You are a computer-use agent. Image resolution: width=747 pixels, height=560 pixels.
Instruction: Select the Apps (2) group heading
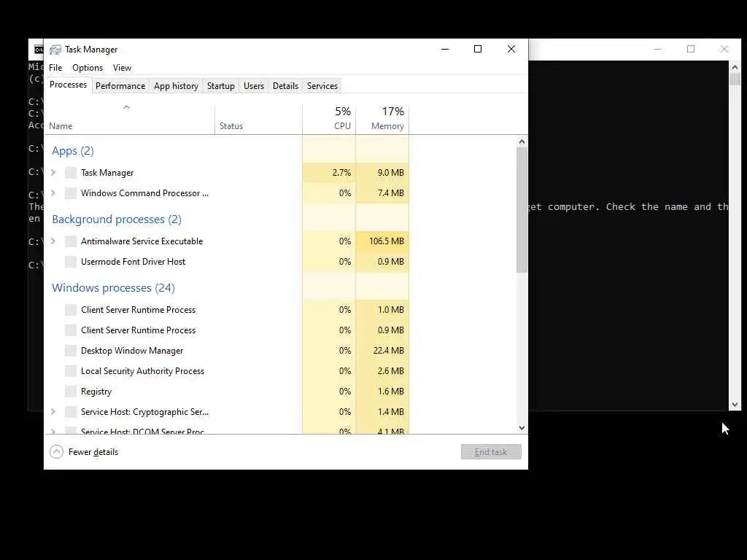click(x=73, y=151)
